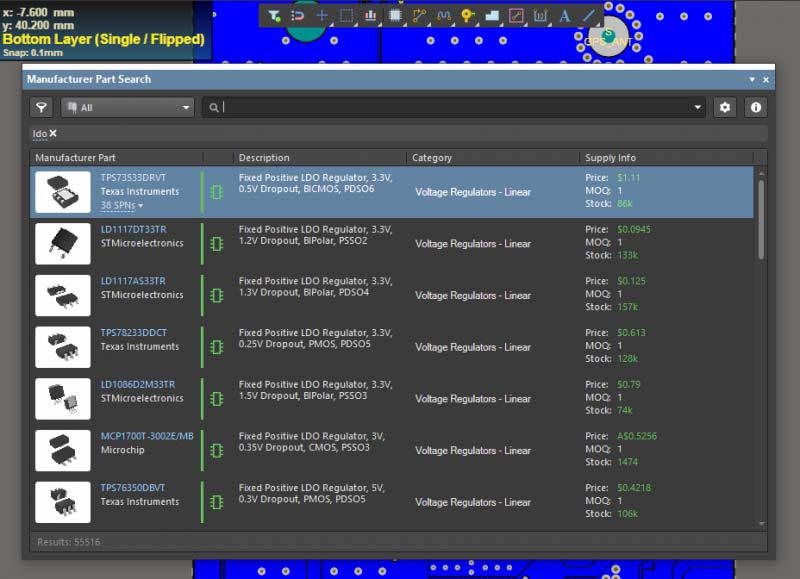
Task: Open filter panel funnel button
Action: tap(41, 108)
